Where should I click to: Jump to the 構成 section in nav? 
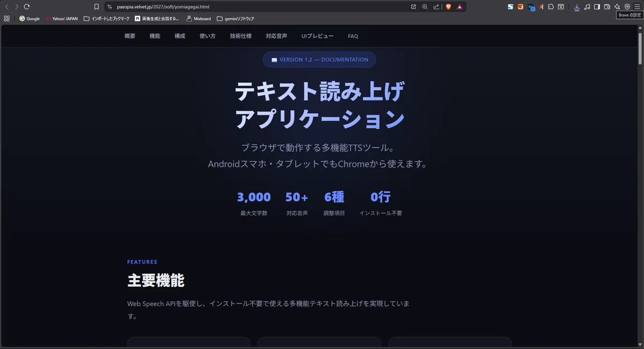(180, 36)
